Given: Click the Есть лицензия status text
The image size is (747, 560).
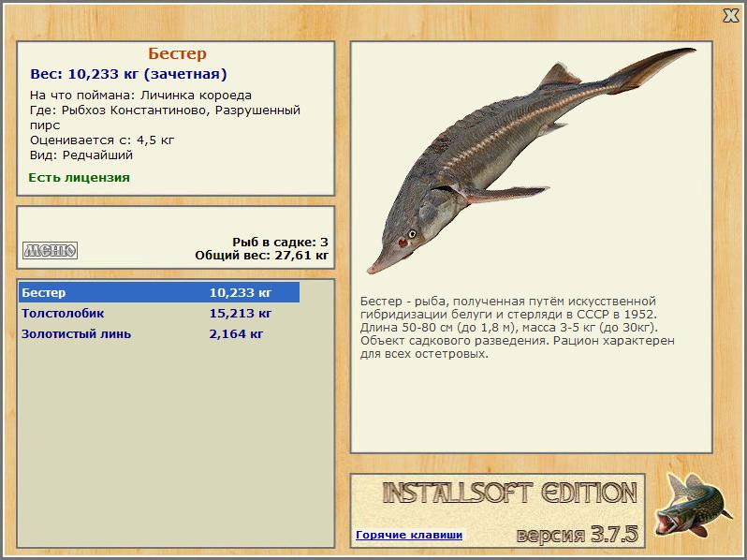Looking at the screenshot, I should coord(79,177).
